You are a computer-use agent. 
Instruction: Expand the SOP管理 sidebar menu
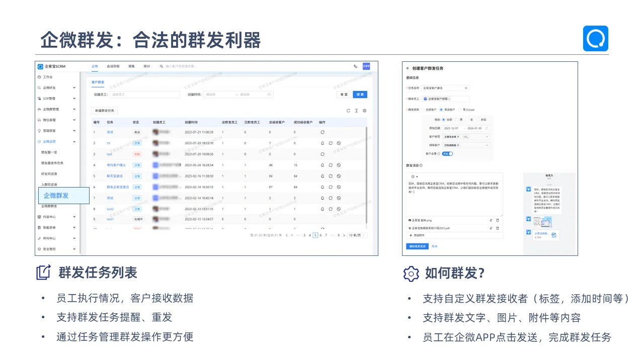pyautogui.click(x=57, y=99)
